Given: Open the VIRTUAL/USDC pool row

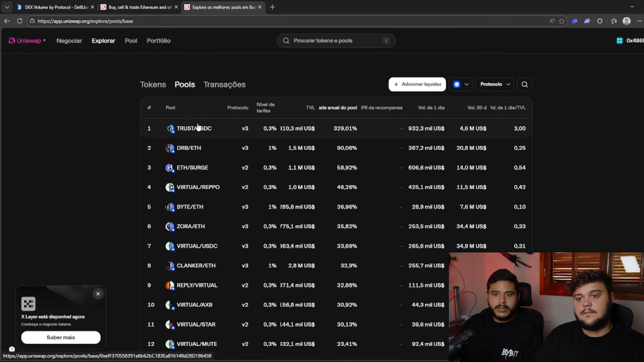Looking at the screenshot, I should tap(336, 246).
